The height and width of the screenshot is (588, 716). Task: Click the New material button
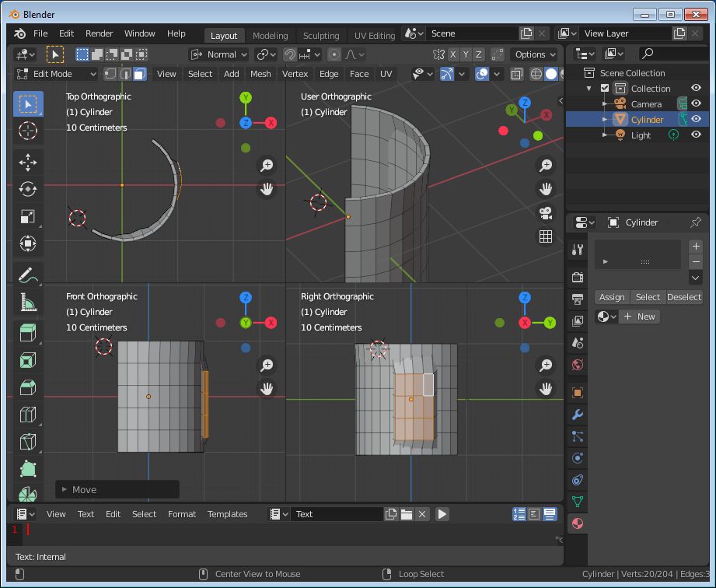coord(639,317)
